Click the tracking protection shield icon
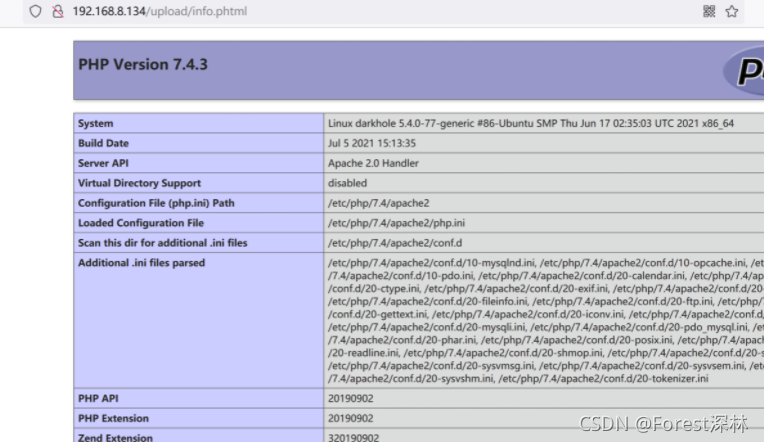 [35, 11]
